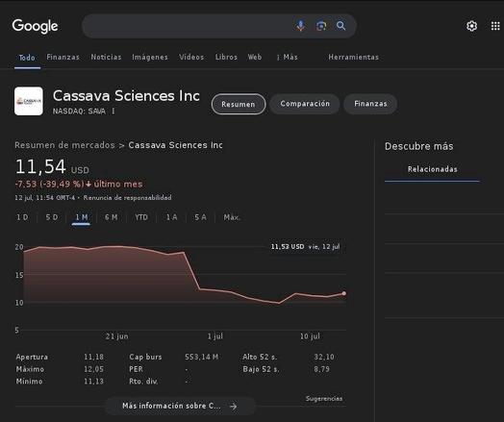
Task: Click the Mínimo value 11,13
Action: [93, 382]
